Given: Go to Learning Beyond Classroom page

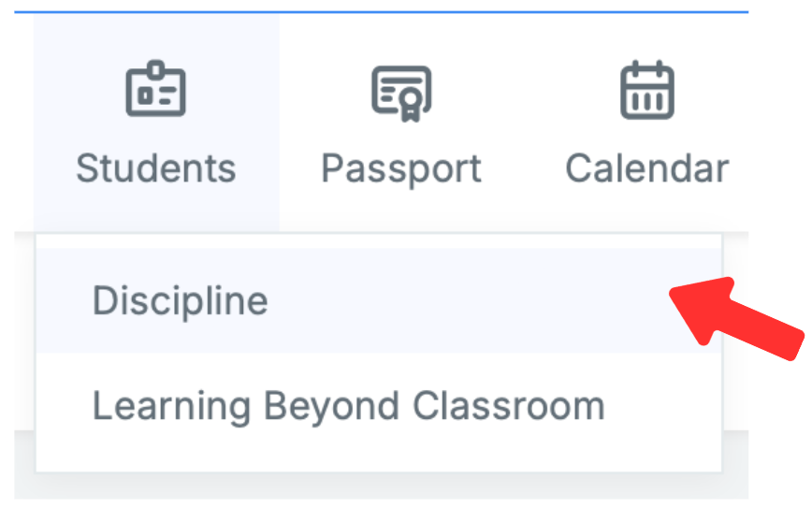Looking at the screenshot, I should [x=348, y=406].
